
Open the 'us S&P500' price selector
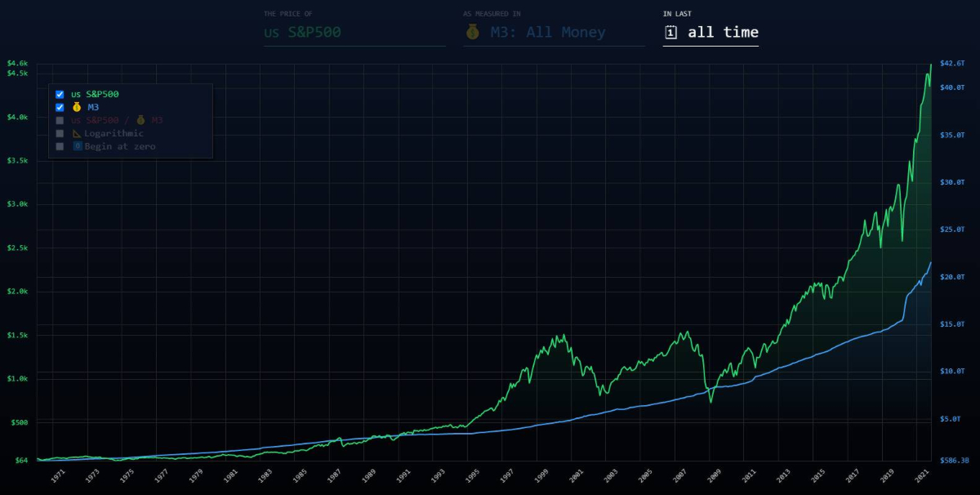354,33
